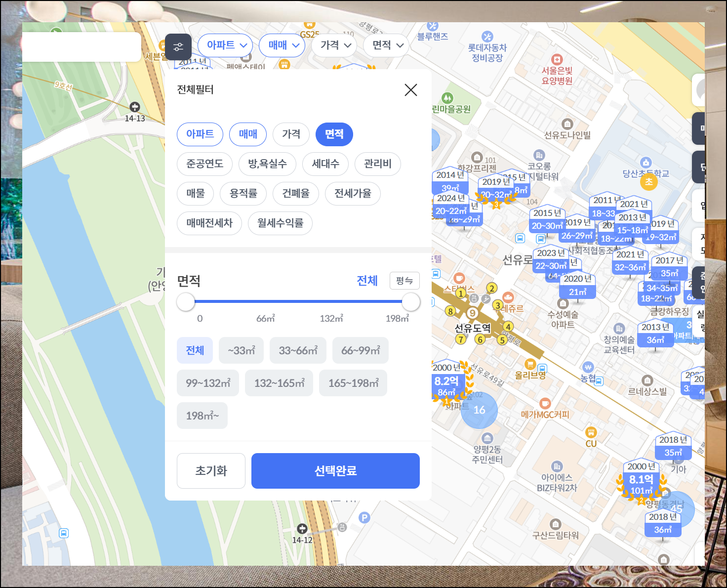This screenshot has width=727, height=588.
Task: Click the 선택완료 confirm button
Action: [335, 471]
